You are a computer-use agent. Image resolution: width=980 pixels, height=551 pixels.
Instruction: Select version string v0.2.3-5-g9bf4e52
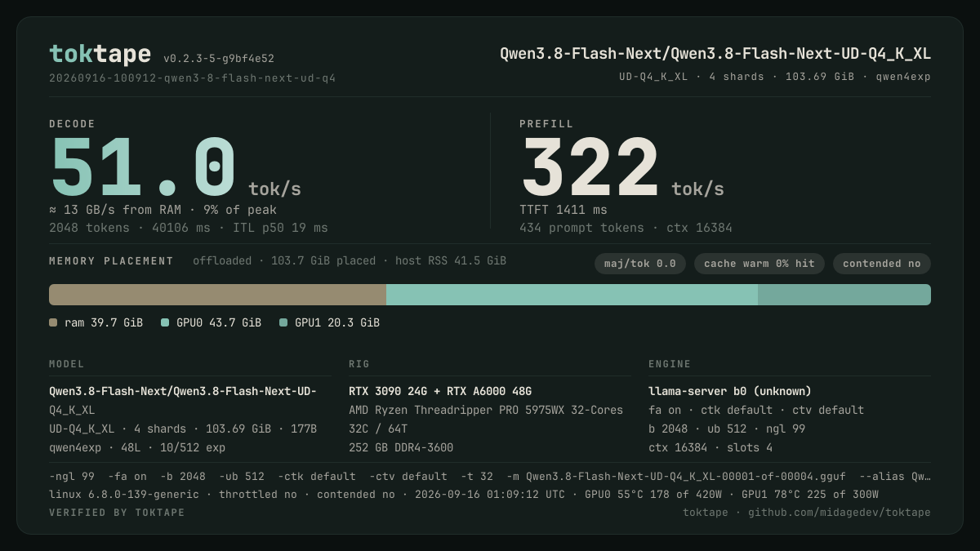pos(219,59)
